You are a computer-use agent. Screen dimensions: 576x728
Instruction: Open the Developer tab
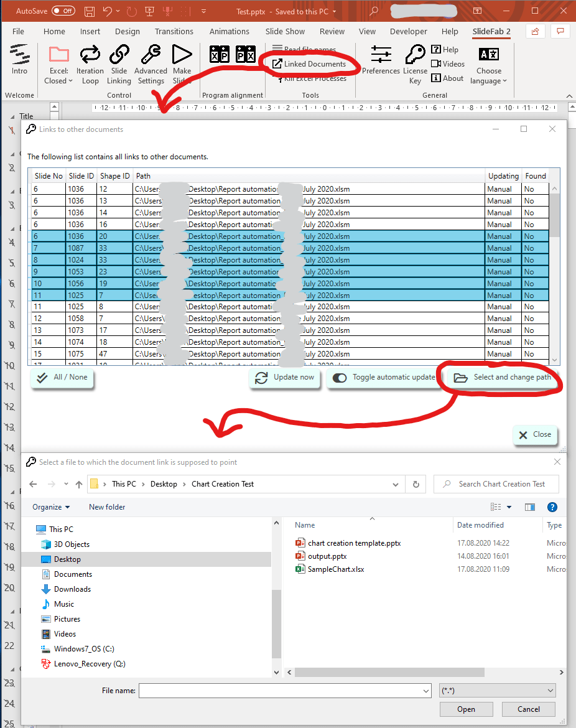[x=408, y=31]
